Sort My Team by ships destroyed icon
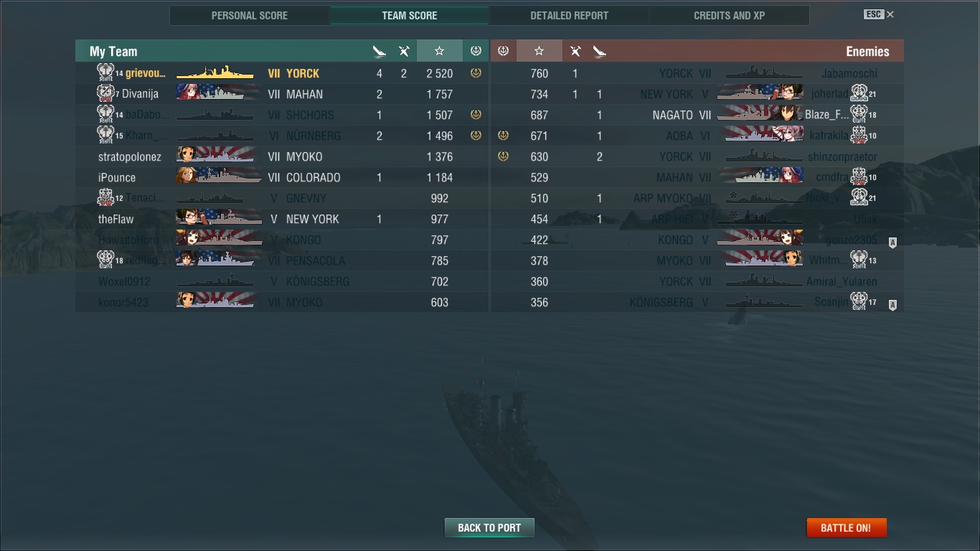The height and width of the screenshot is (551, 980). point(380,51)
